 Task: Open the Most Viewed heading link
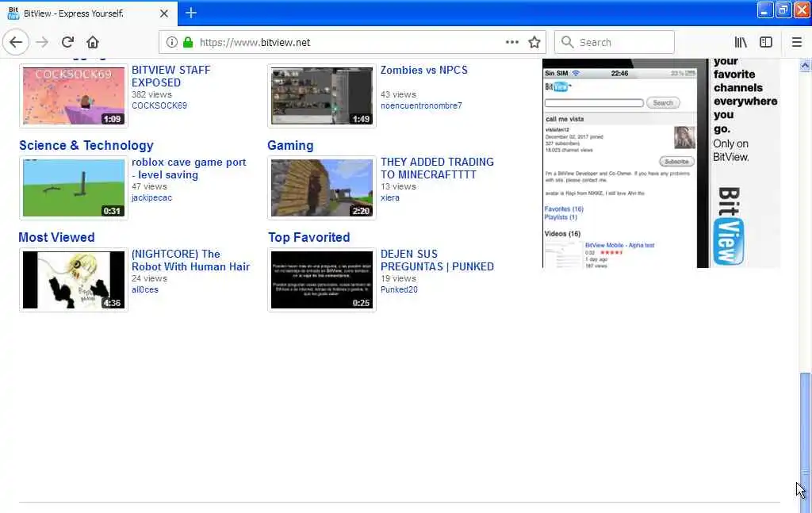(57, 237)
